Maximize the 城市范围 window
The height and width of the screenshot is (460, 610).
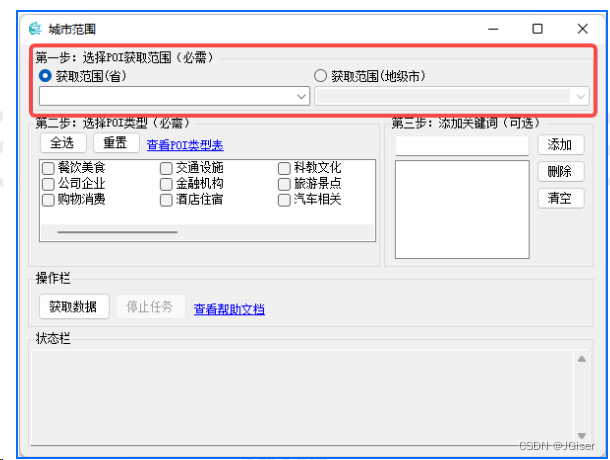coord(537,29)
